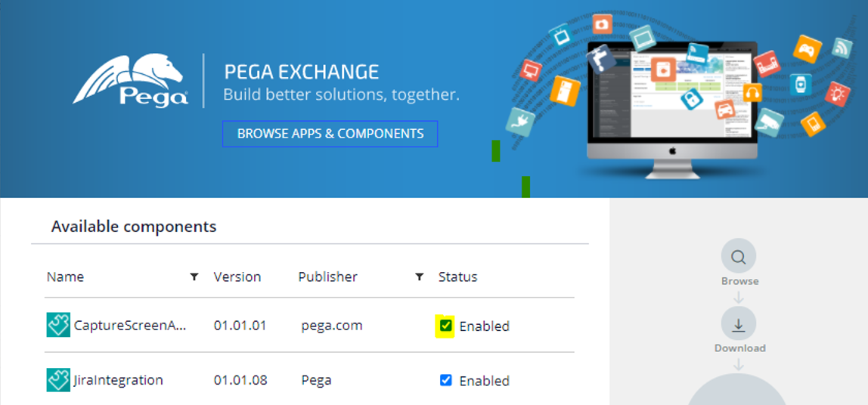
Task: Click the Enabled label in CaptureScreenA... row
Action: tap(485, 326)
